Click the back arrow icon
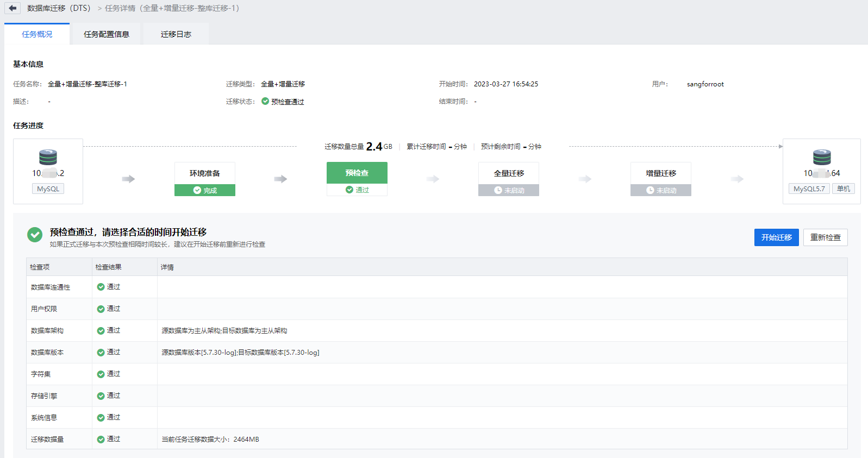The image size is (868, 458). click(x=13, y=8)
